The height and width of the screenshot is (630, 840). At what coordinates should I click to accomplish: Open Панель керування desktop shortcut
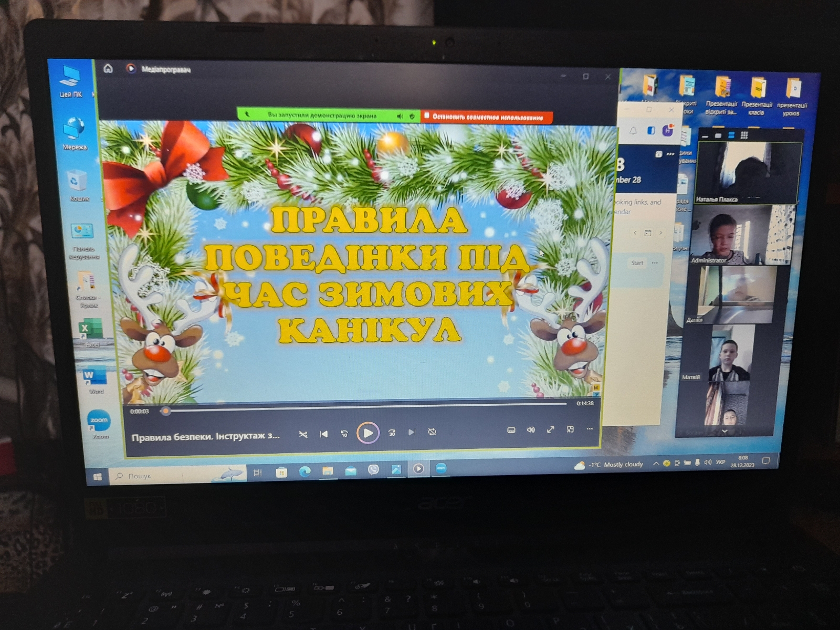click(83, 241)
